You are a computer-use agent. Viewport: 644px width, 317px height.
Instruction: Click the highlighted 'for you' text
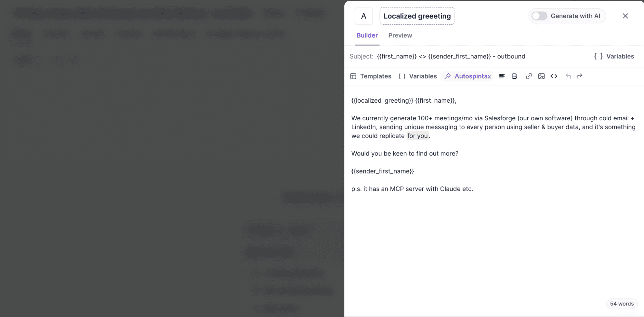(x=418, y=136)
